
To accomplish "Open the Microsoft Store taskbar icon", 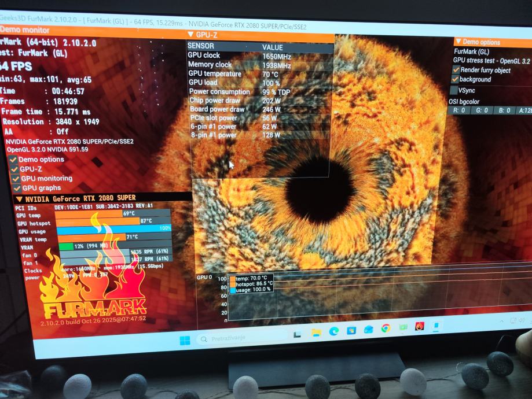I will pyautogui.click(x=351, y=330).
